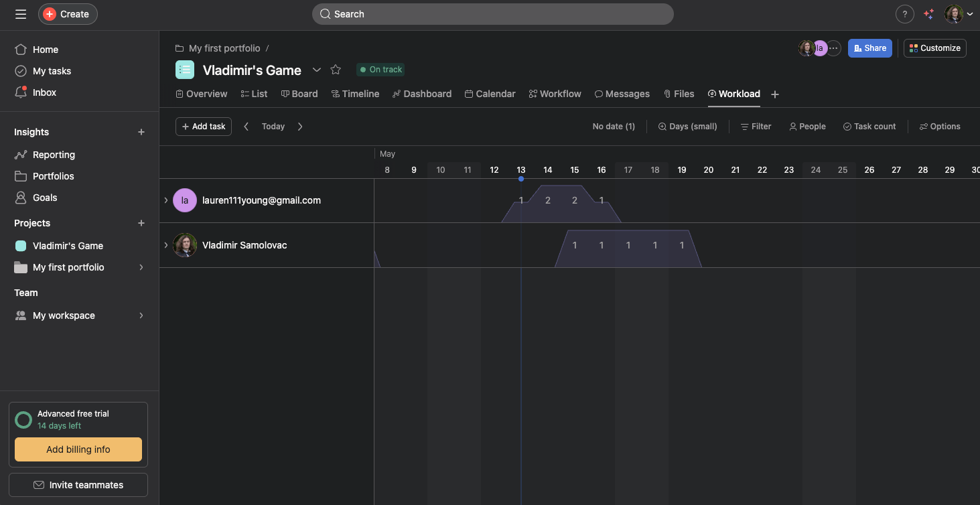Star Vladimir's Game as favorite
This screenshot has height=505, width=980.
point(336,70)
